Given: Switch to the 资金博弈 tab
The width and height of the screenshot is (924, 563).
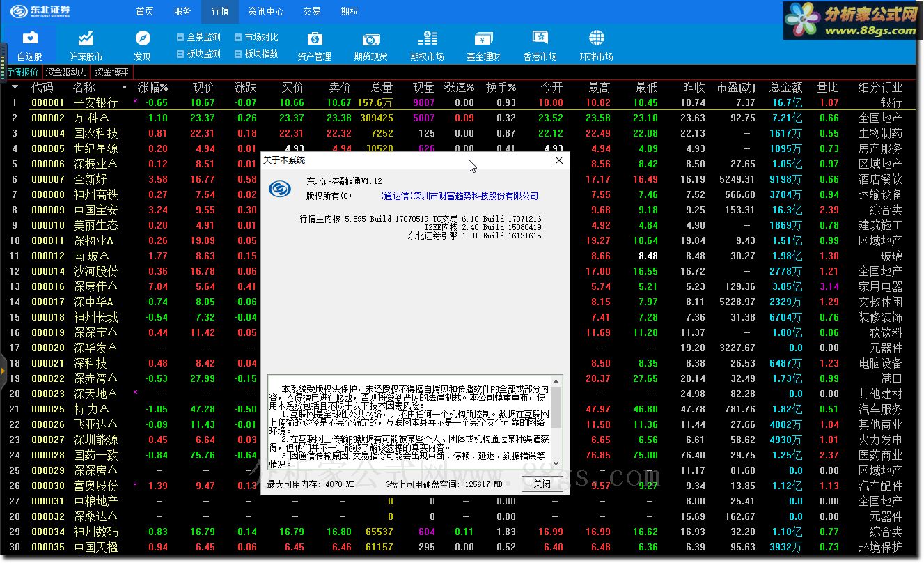Looking at the screenshot, I should [x=112, y=72].
